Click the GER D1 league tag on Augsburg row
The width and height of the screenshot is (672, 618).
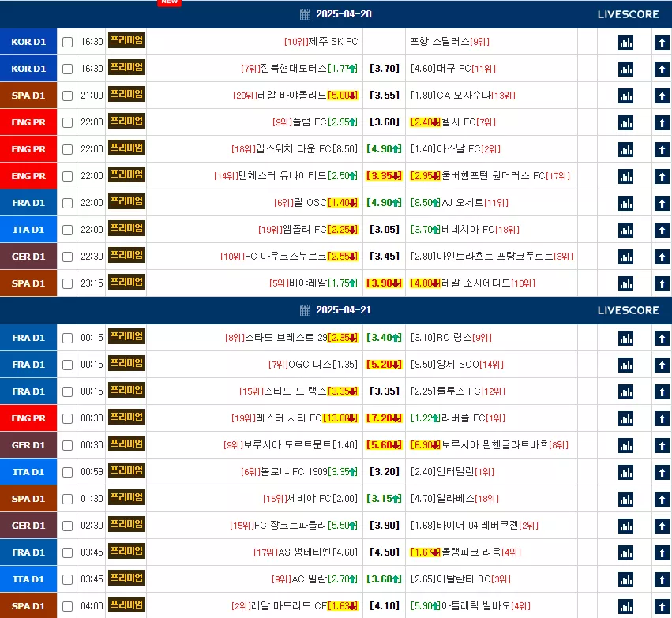tap(28, 256)
